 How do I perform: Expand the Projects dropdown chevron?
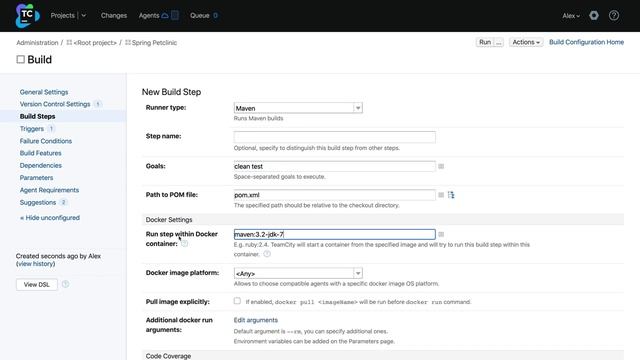tap(84, 16)
